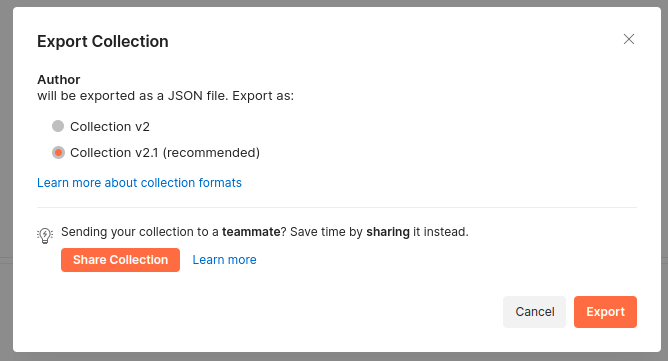Click the 'Sending your collection to a' text
Screen dimensions: 668x361
(140, 232)
